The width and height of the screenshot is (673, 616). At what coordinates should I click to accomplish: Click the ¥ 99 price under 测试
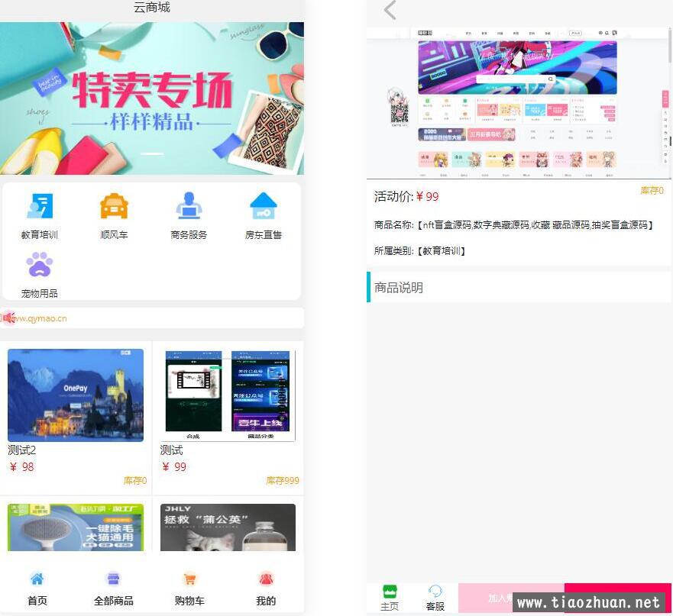pos(174,466)
